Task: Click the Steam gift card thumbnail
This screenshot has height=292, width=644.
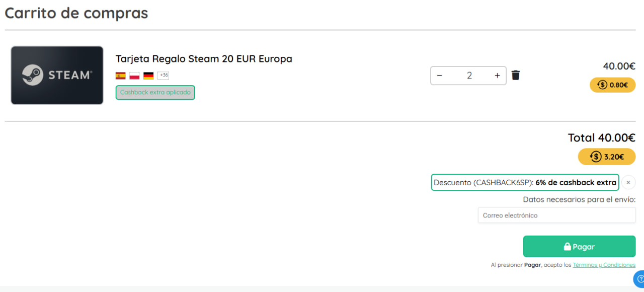Action: click(x=57, y=76)
